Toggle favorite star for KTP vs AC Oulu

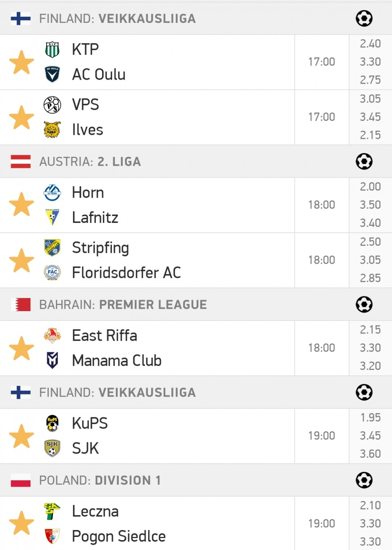(x=21, y=62)
